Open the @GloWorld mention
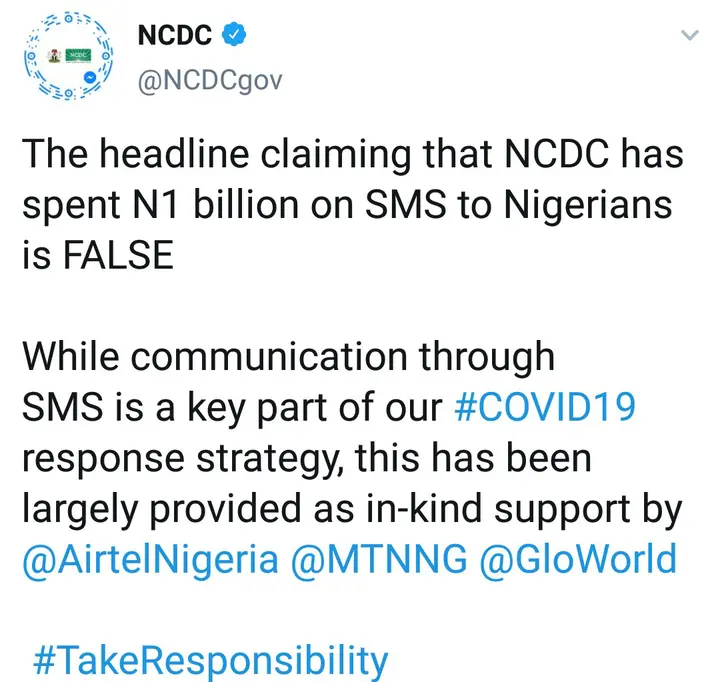 click(x=578, y=559)
